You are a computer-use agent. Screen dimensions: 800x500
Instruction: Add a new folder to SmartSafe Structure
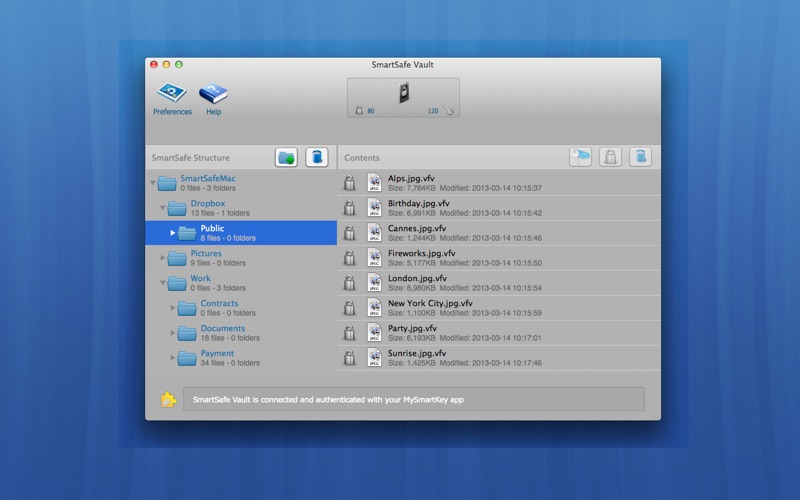point(287,157)
